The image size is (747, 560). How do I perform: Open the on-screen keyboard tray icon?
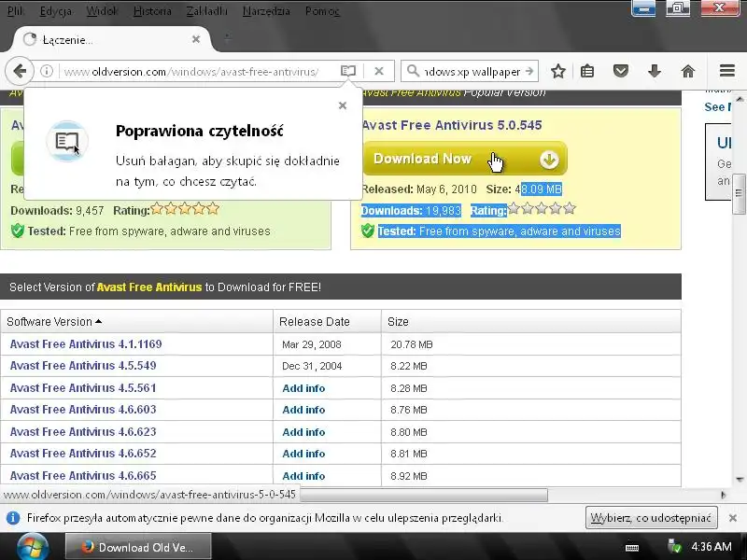632,548
